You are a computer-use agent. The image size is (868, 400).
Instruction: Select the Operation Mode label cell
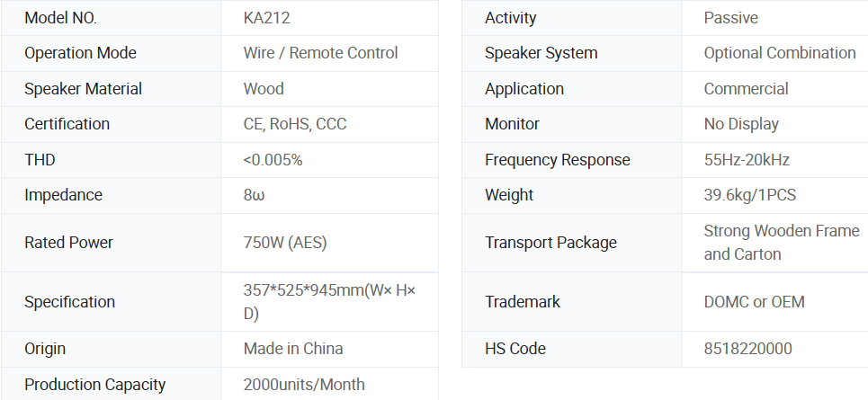click(80, 53)
